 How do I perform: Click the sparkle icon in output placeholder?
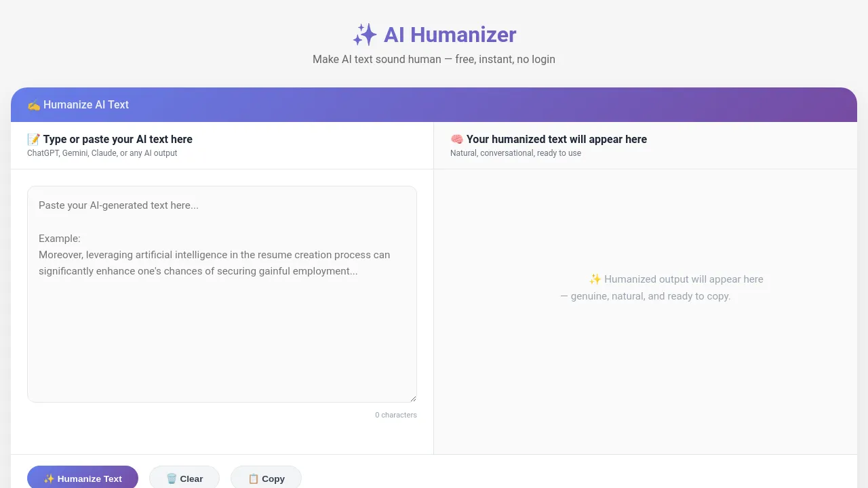pyautogui.click(x=595, y=279)
